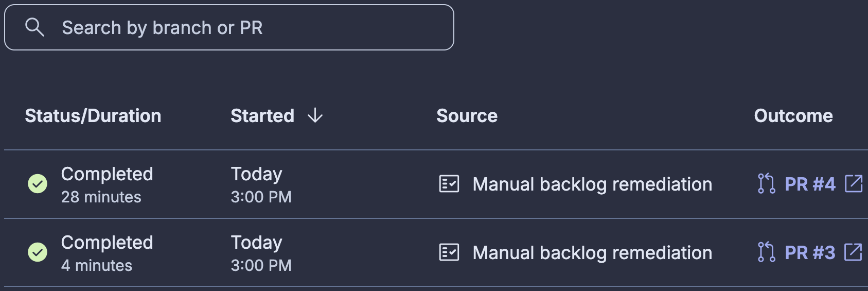This screenshot has width=868, height=291.
Task: Click the pull request icon beside PR #4
Action: [x=767, y=184]
